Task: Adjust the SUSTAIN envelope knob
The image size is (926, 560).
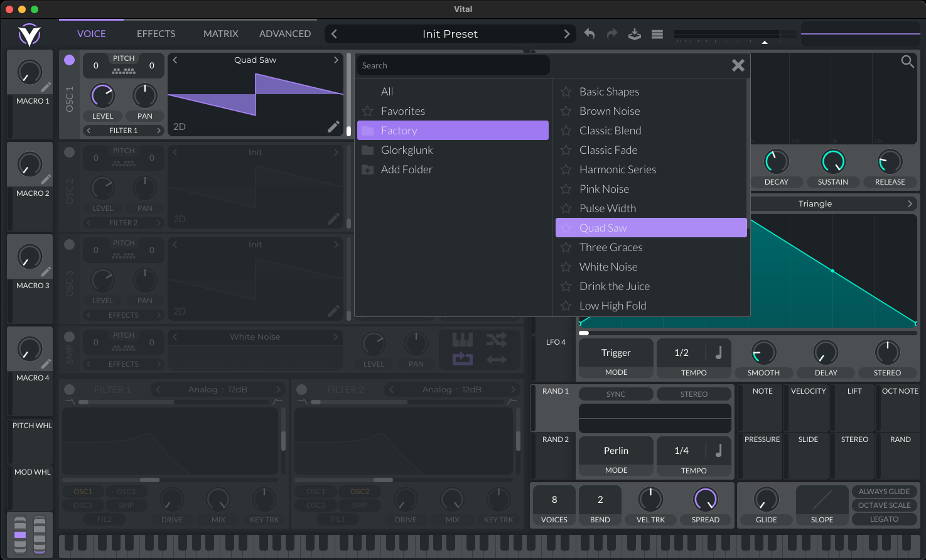Action: coord(833,162)
